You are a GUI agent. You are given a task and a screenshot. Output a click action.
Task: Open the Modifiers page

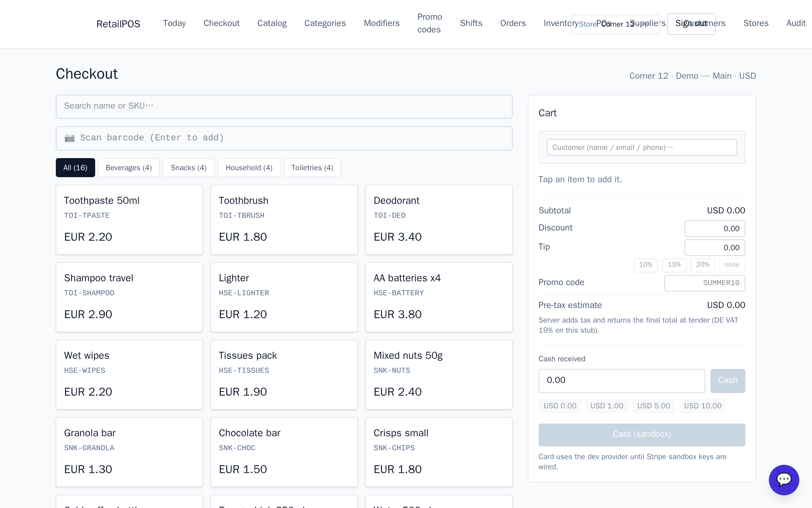tap(382, 23)
